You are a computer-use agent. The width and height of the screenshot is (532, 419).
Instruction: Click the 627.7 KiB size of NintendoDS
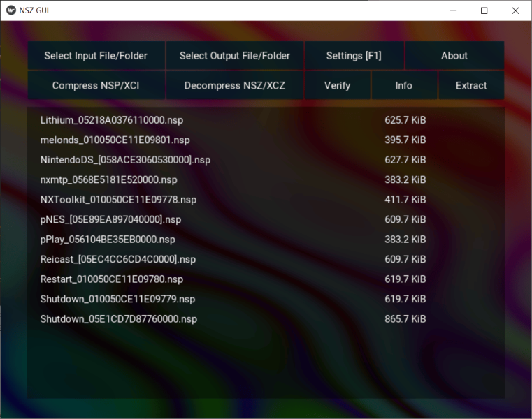tap(405, 160)
